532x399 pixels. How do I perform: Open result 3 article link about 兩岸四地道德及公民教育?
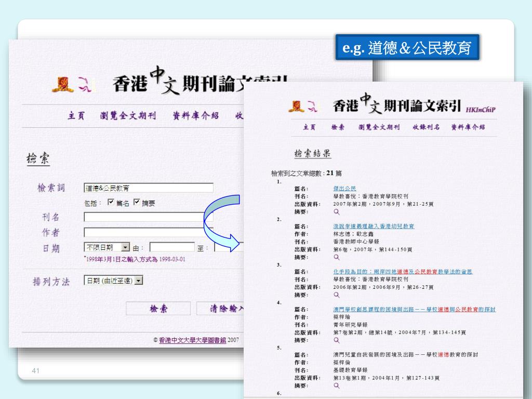(x=403, y=272)
